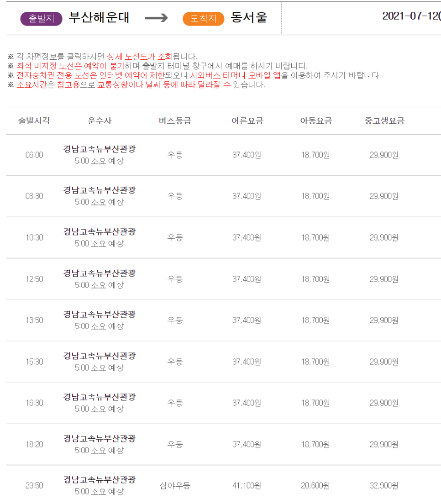Click the 심야우등 bus grade cell

[175, 485]
